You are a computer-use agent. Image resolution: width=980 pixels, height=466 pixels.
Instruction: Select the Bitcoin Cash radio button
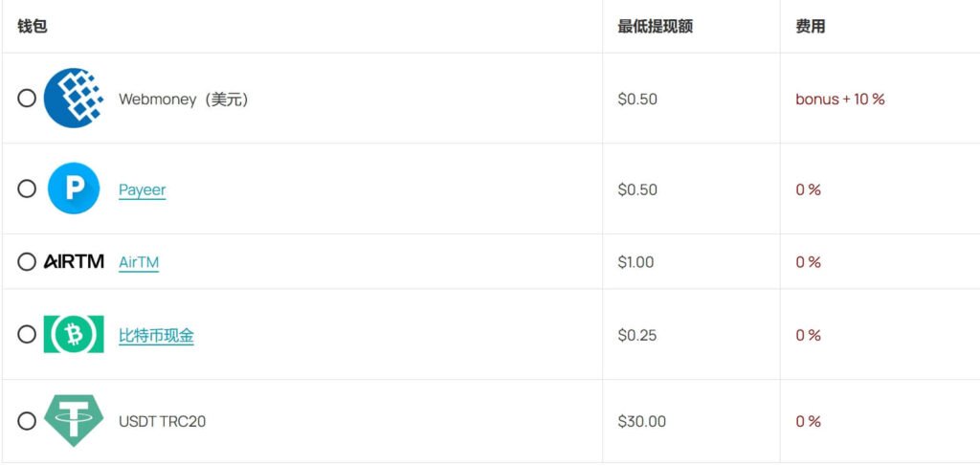(27, 335)
